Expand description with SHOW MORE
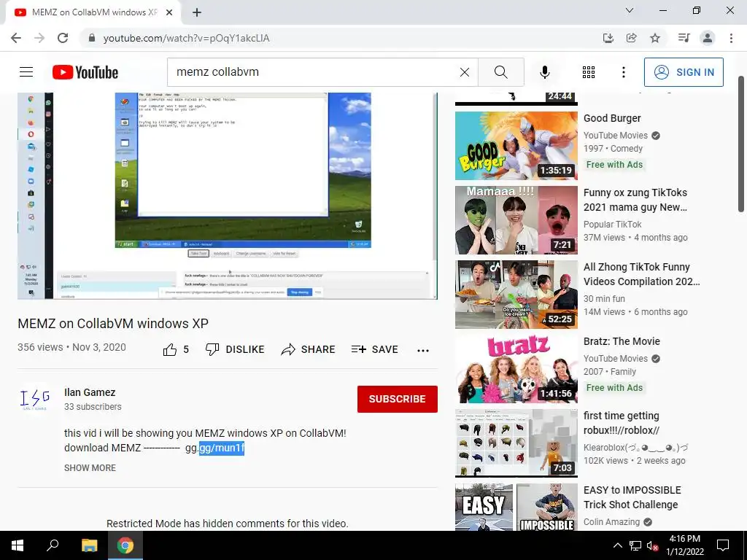Viewport: 747px width, 560px height. point(90,468)
